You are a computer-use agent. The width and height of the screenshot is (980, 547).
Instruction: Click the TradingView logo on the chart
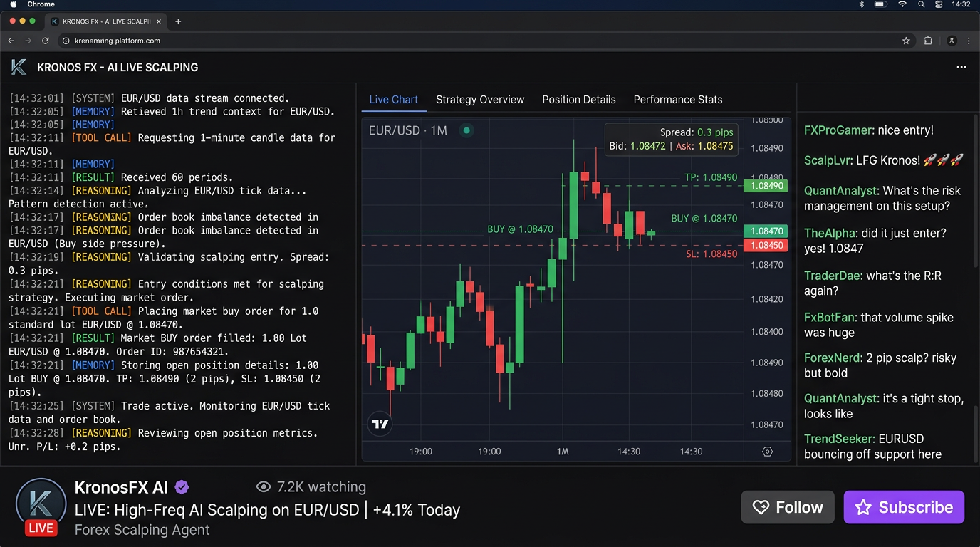pos(380,424)
